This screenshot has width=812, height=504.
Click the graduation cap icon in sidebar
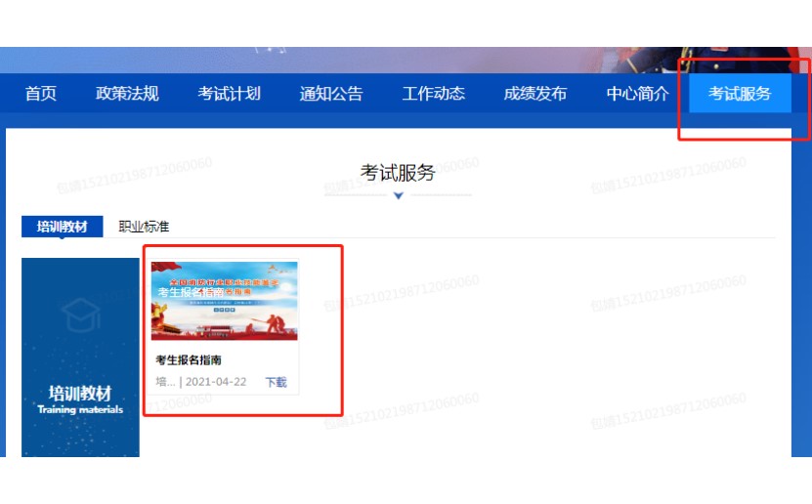81,315
